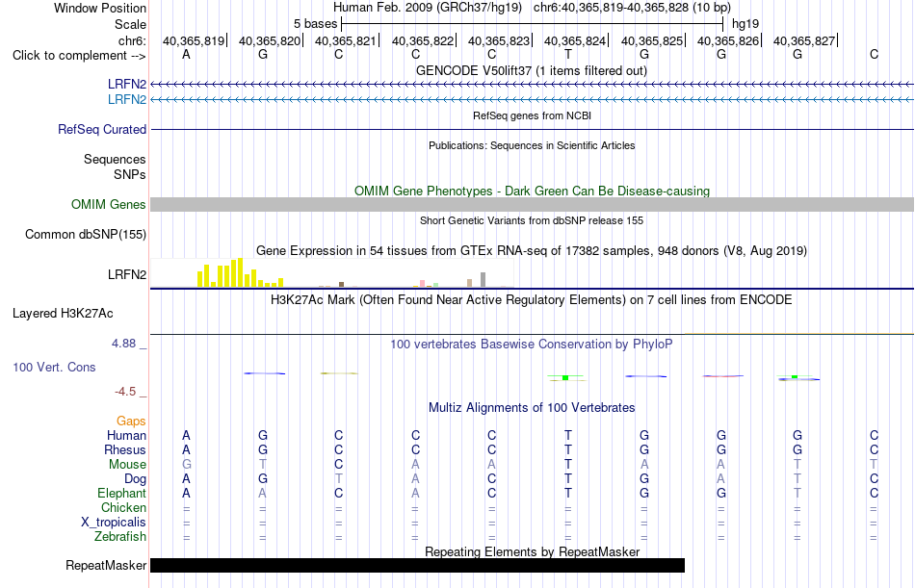Click the X_tropicalis species row label
The width and height of the screenshot is (915, 588).
click(114, 523)
